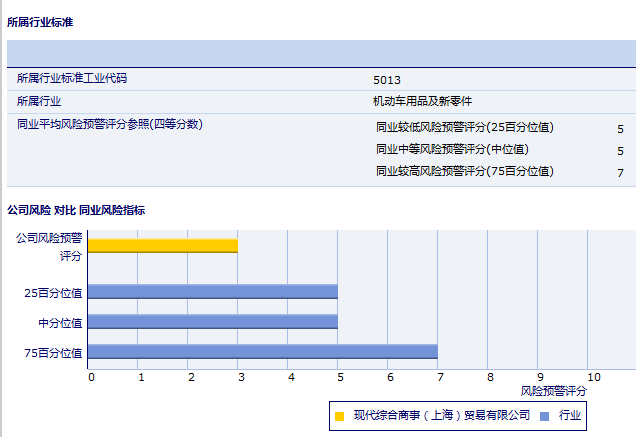Select the blue 中分位值 bar
The width and height of the screenshot is (636, 437).
coord(213,322)
